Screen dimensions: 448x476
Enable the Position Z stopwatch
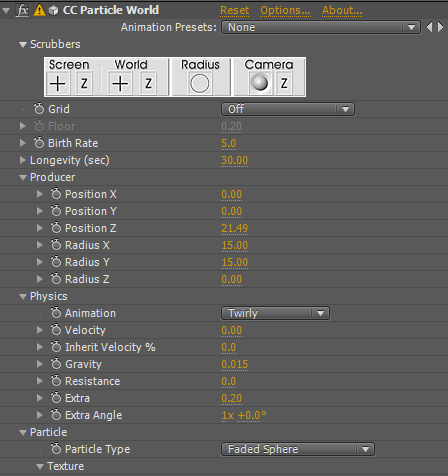[56, 228]
